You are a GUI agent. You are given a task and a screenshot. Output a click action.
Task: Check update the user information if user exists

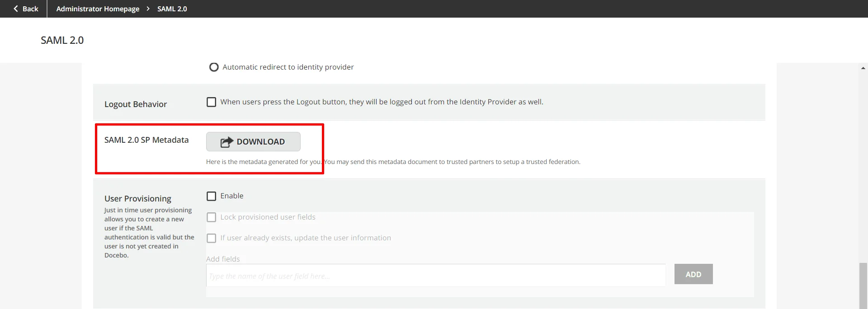pos(211,238)
